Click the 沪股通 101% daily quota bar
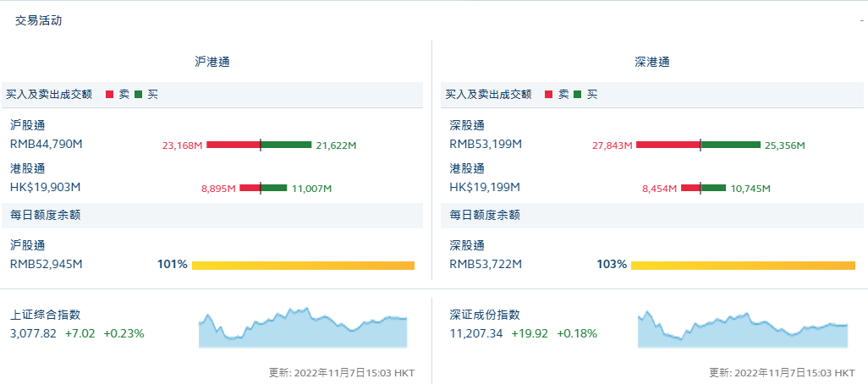 click(303, 266)
